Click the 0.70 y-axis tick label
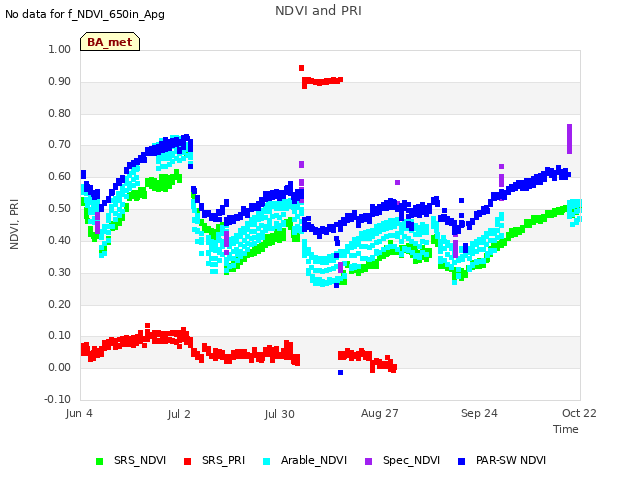The height and width of the screenshot is (480, 640). (60, 144)
